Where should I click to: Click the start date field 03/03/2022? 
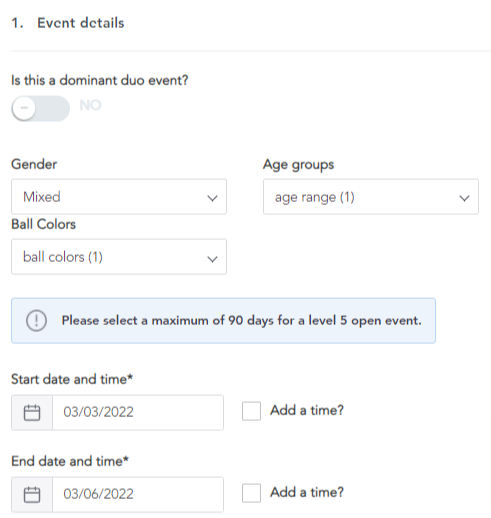[x=138, y=412]
